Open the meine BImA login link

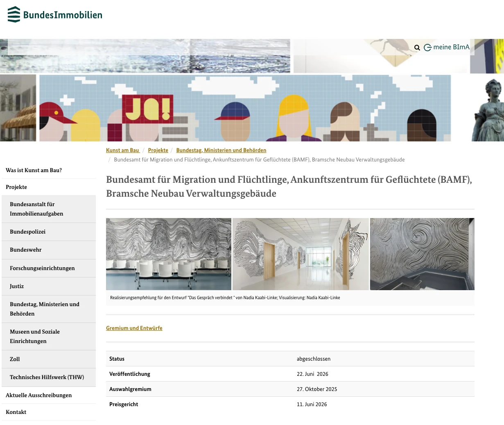(447, 47)
